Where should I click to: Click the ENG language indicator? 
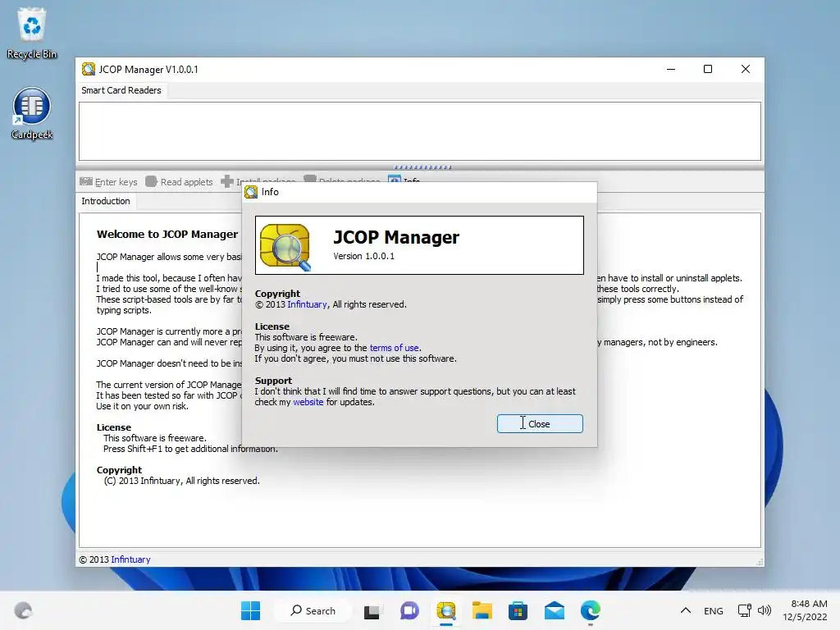pos(714,610)
